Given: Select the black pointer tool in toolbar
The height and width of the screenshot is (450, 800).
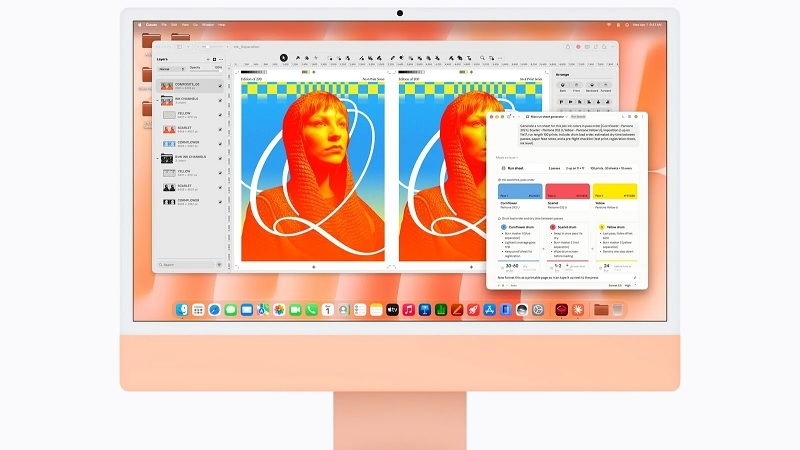Looking at the screenshot, I should (x=284, y=58).
